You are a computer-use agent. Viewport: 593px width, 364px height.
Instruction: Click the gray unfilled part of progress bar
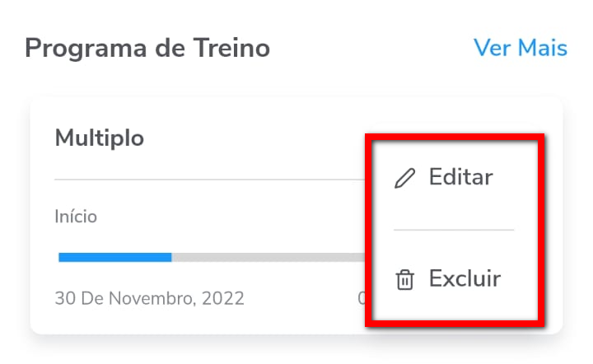264,257
